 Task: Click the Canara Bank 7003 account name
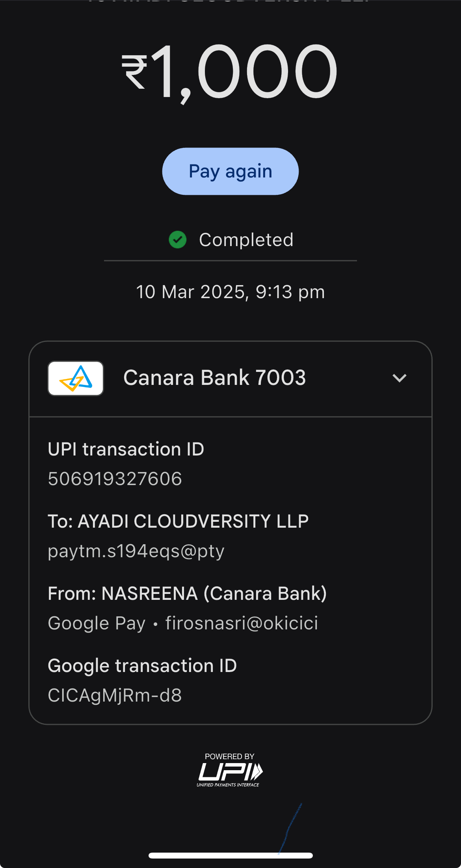coord(214,378)
